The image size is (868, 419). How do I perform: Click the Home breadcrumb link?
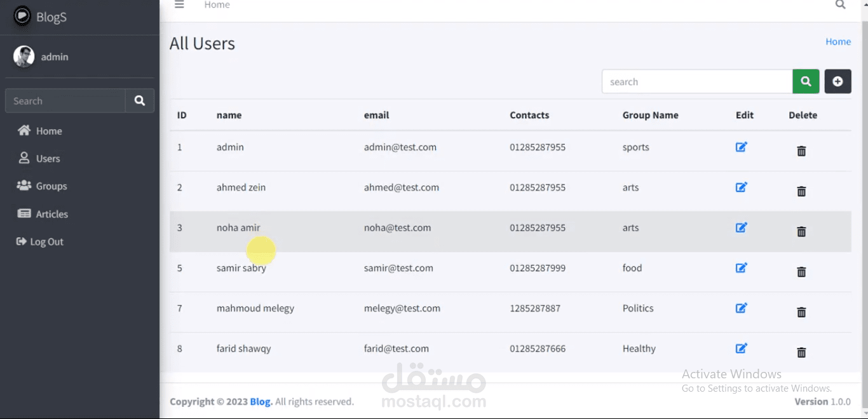[837, 41]
